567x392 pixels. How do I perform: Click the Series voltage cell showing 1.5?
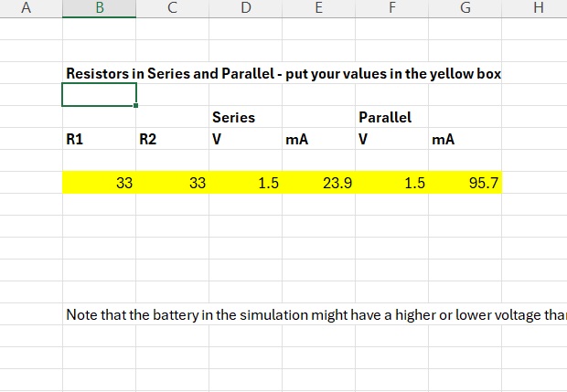tap(245, 183)
